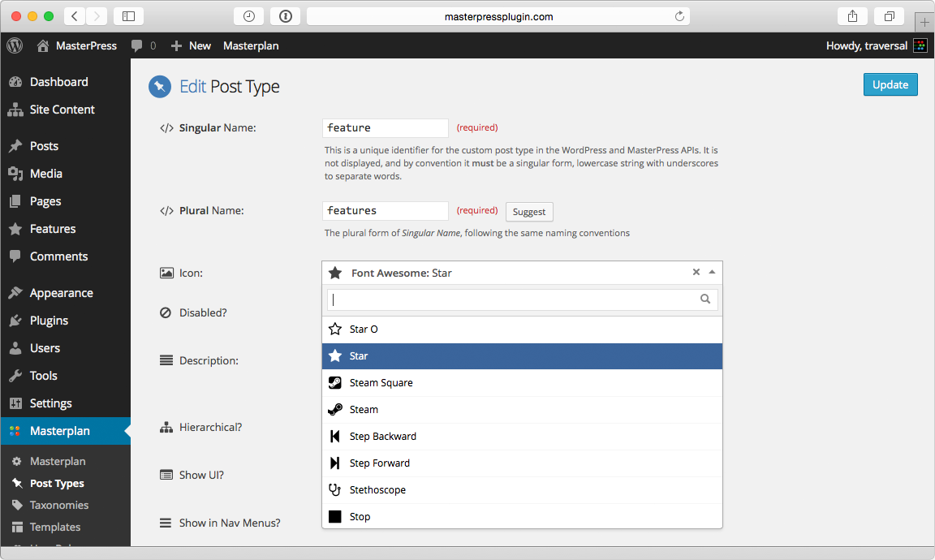Choose Step Forward from icon list
935x560 pixels.
click(522, 463)
